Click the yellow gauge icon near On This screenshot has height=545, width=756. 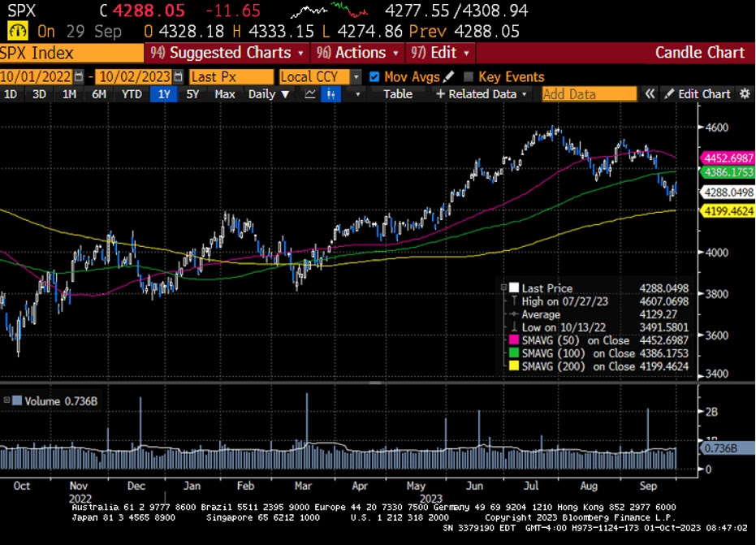pos(16,32)
